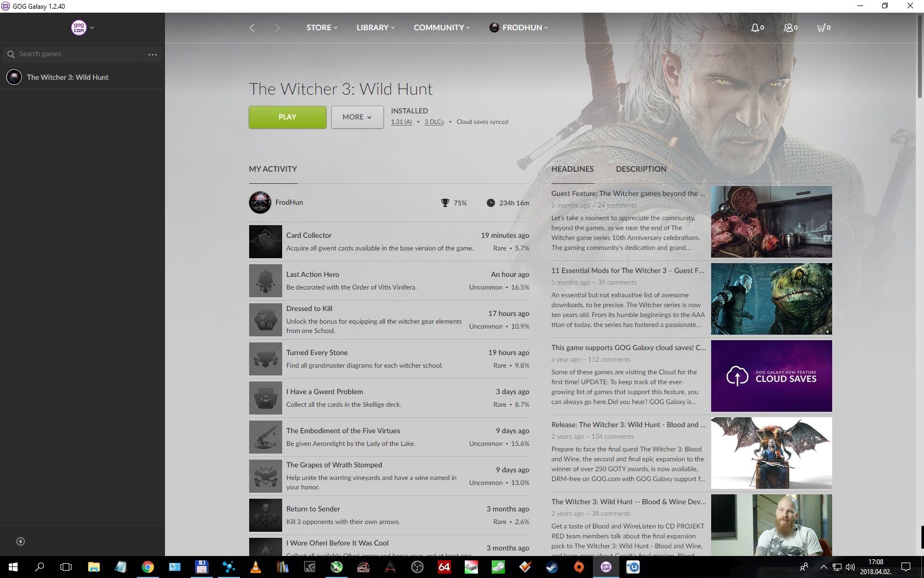Open the Cloud Saves purple thumbnail

pos(771,376)
